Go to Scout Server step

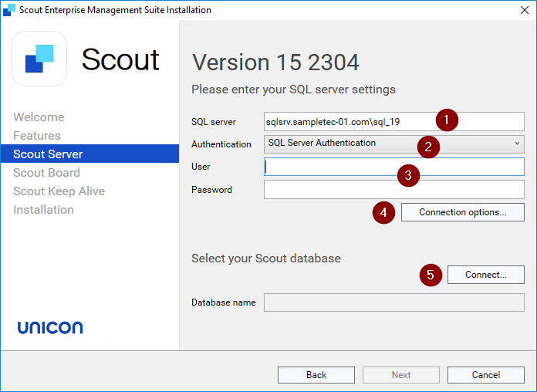tap(48, 154)
